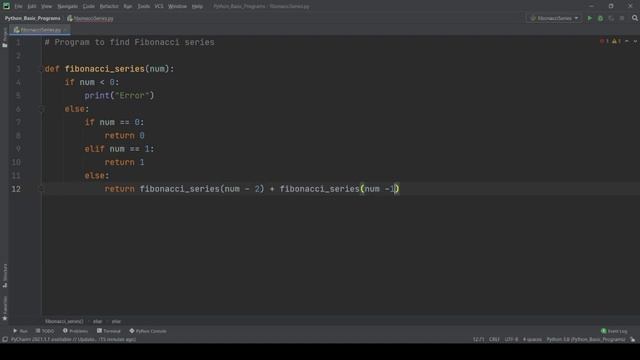640x360 pixels.
Task: Open the Run tool window button
Action: [x=20, y=331]
